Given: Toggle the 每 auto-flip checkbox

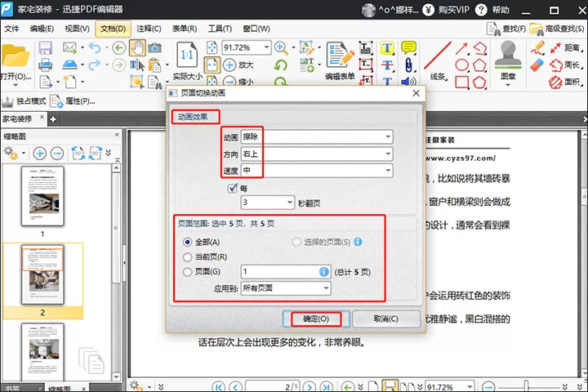Looking at the screenshot, I should (x=233, y=188).
